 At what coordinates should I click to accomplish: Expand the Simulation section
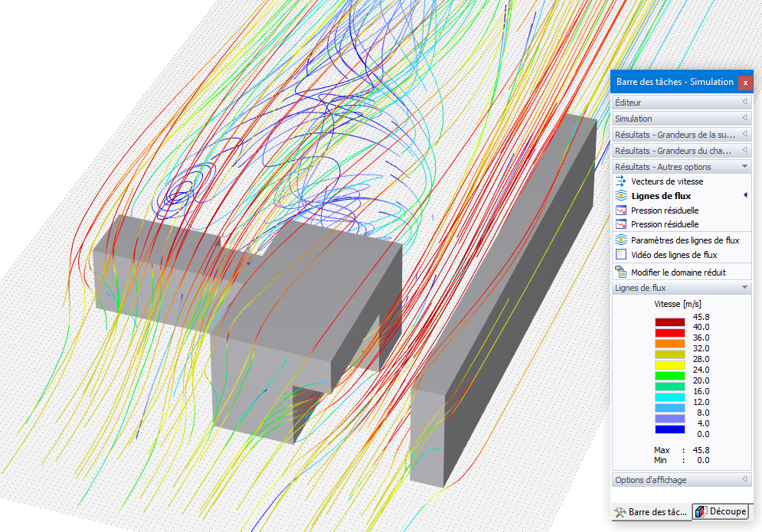[x=682, y=119]
